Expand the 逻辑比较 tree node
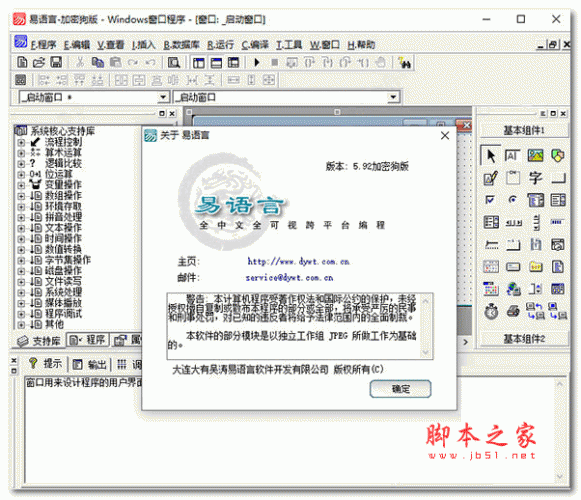 coord(21,164)
